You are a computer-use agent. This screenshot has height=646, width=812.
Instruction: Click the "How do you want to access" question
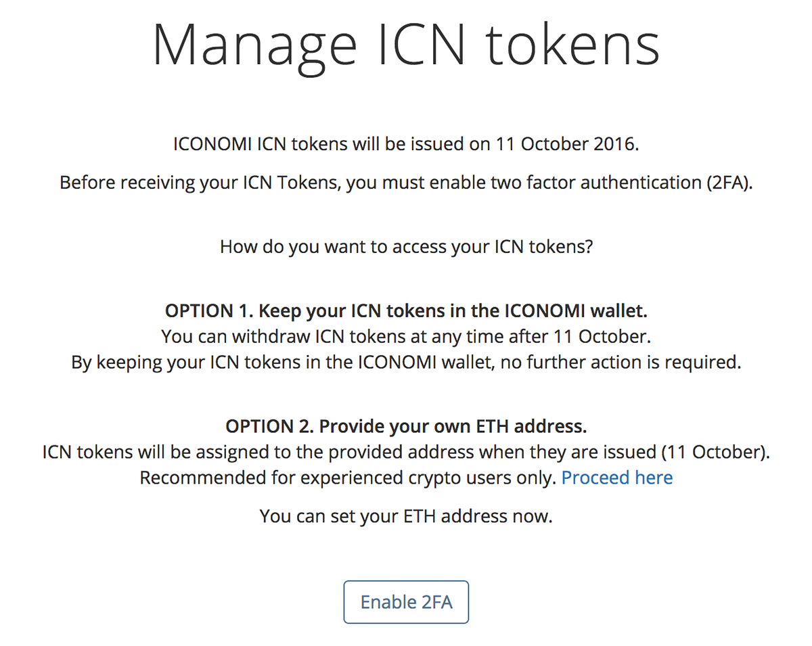[406, 246]
